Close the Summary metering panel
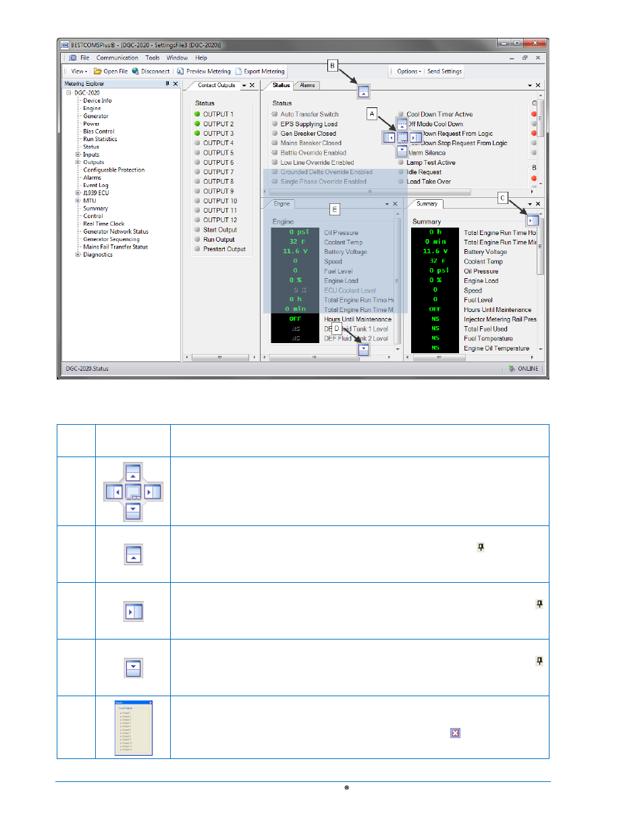This screenshot has width=644, height=834. [538, 204]
